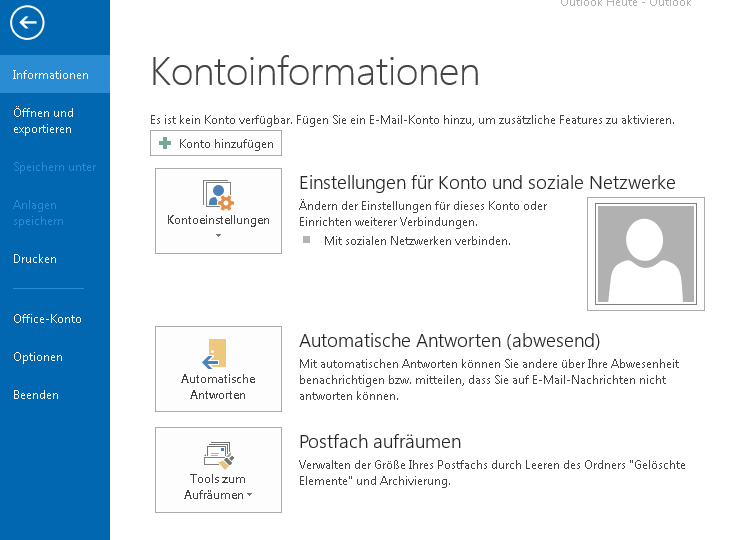Click the Konto hinzufügen button
This screenshot has width=749, height=540.
pos(216,143)
